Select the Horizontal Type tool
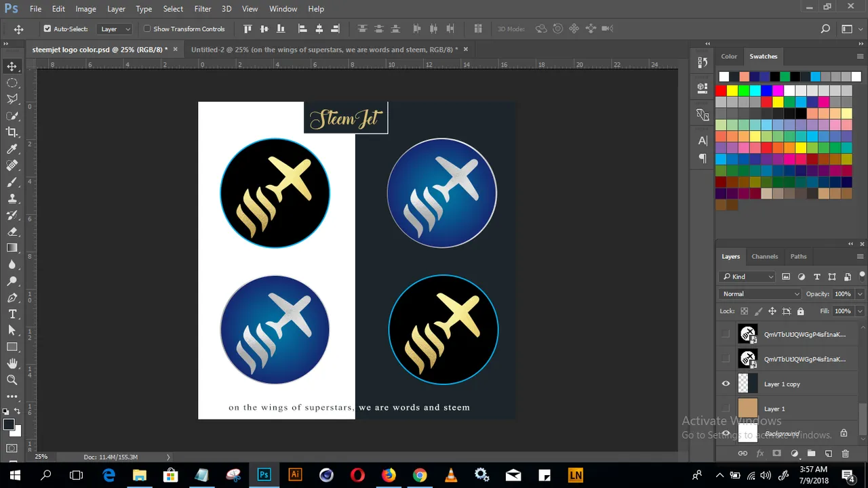 12,314
